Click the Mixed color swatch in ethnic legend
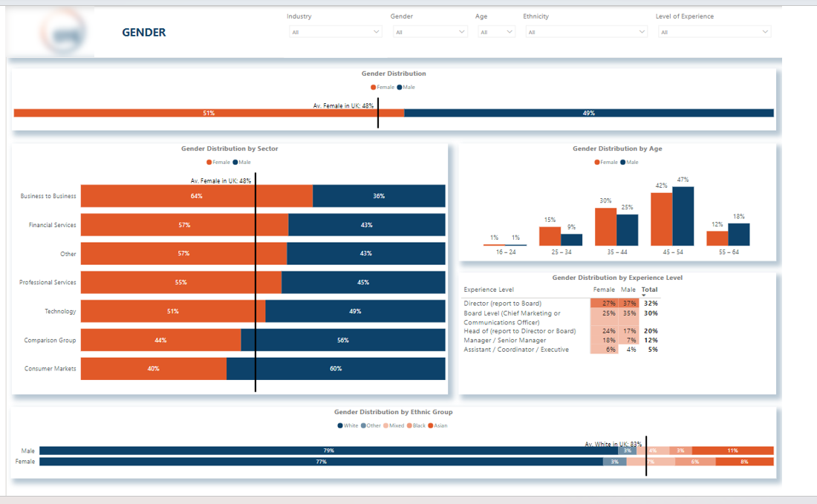 point(385,425)
